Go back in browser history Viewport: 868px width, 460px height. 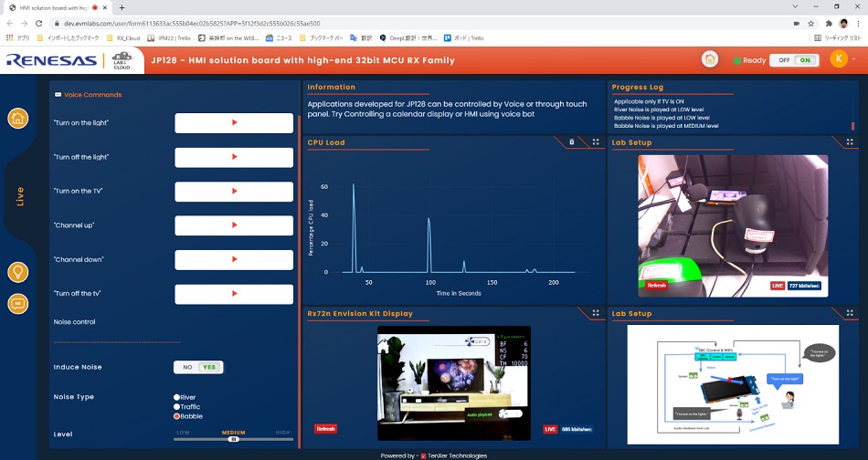click(x=9, y=23)
